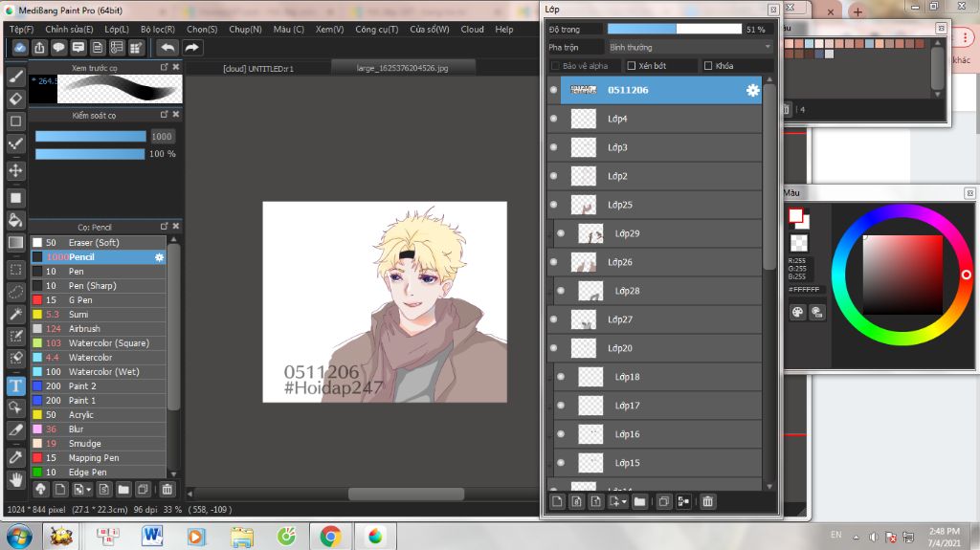Image resolution: width=980 pixels, height=550 pixels.
Task: Select the G Pen brush
Action: click(x=99, y=300)
